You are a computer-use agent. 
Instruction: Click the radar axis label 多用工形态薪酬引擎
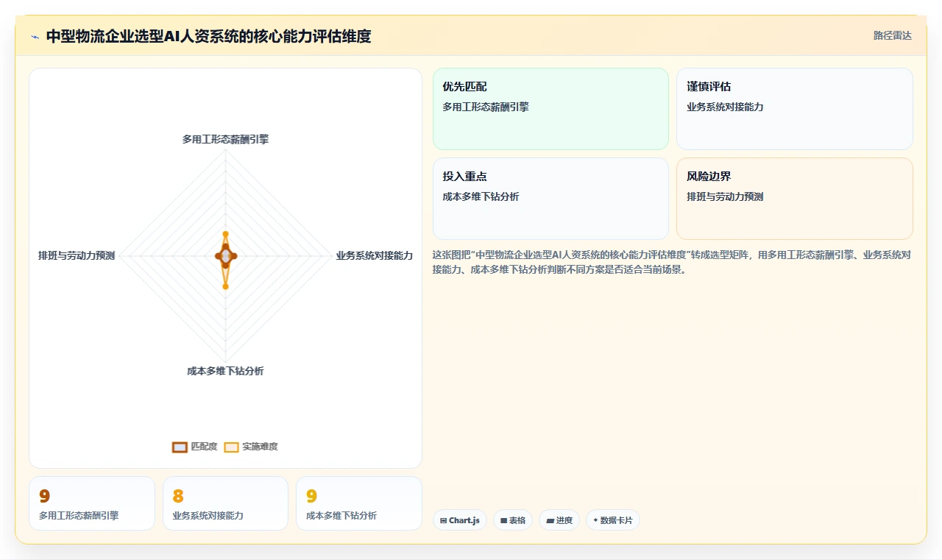(x=225, y=139)
